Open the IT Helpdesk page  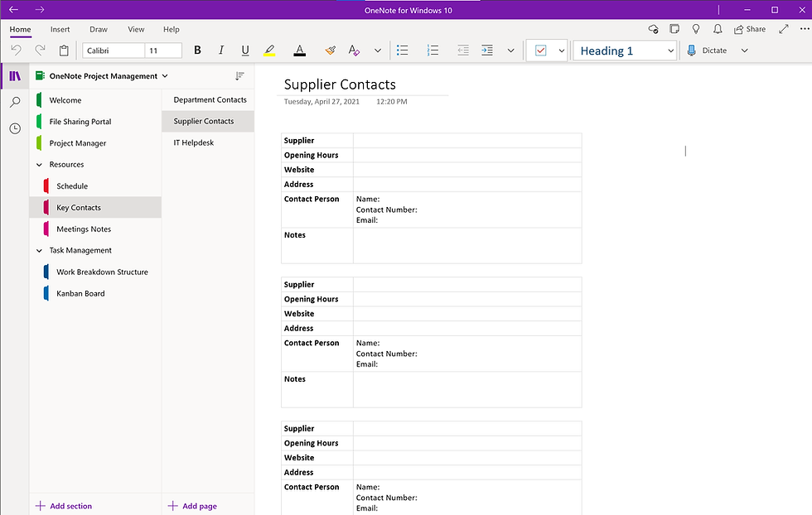(x=208, y=143)
